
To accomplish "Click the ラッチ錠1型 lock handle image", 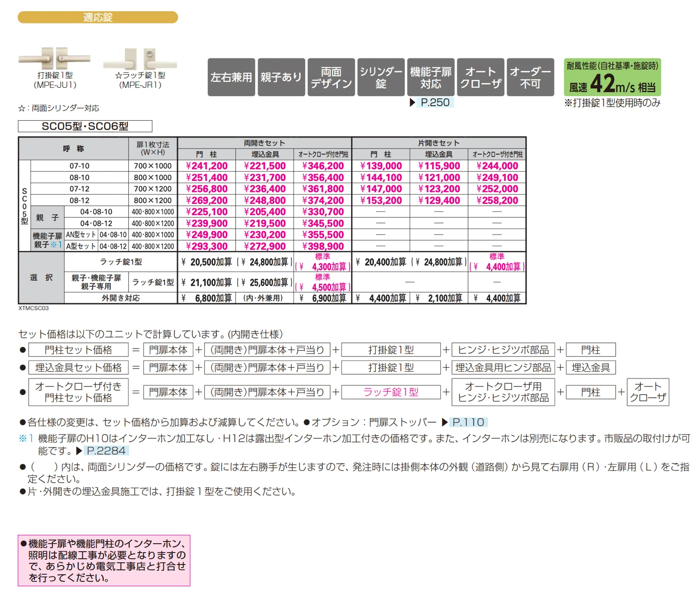I will pos(140,58).
